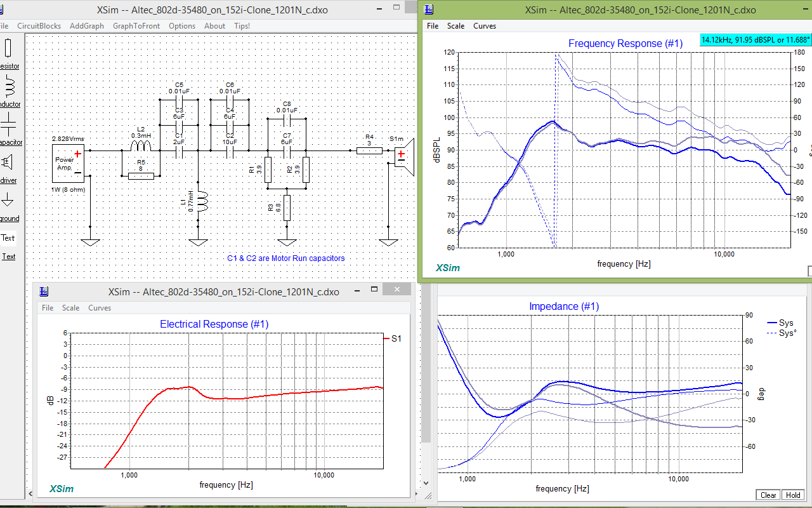The height and width of the screenshot is (508, 812).
Task: Click the Sys° phase legend entry
Action: click(782, 333)
